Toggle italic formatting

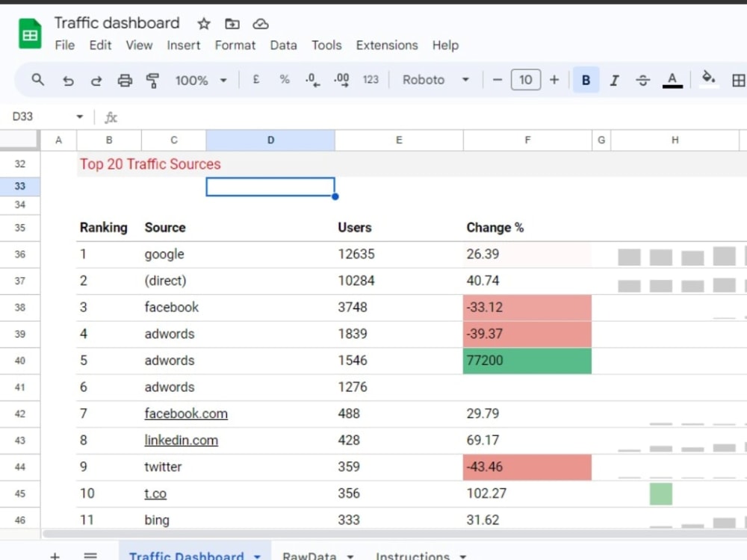pos(615,81)
